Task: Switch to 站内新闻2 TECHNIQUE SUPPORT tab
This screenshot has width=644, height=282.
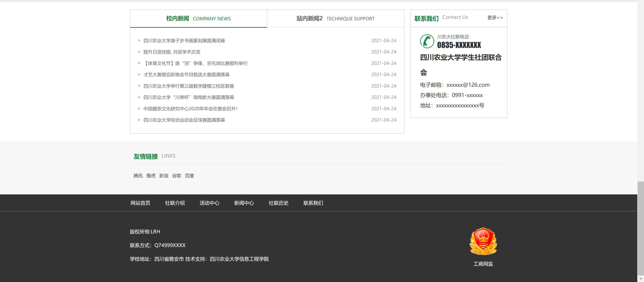Action: click(335, 18)
